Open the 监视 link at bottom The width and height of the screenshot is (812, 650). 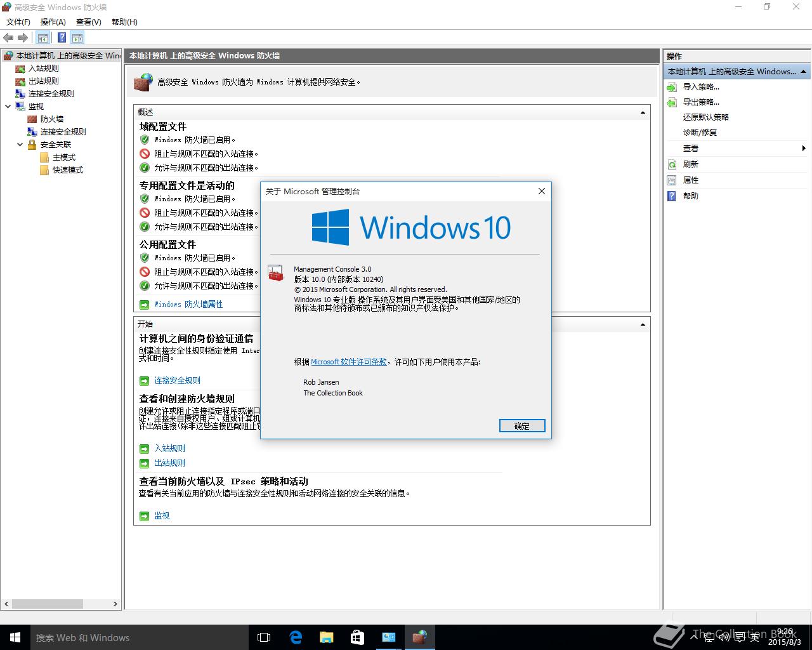(162, 515)
